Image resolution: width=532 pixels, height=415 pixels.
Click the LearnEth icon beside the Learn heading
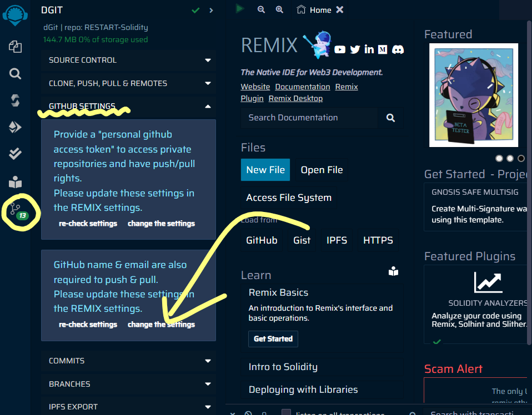(x=393, y=271)
